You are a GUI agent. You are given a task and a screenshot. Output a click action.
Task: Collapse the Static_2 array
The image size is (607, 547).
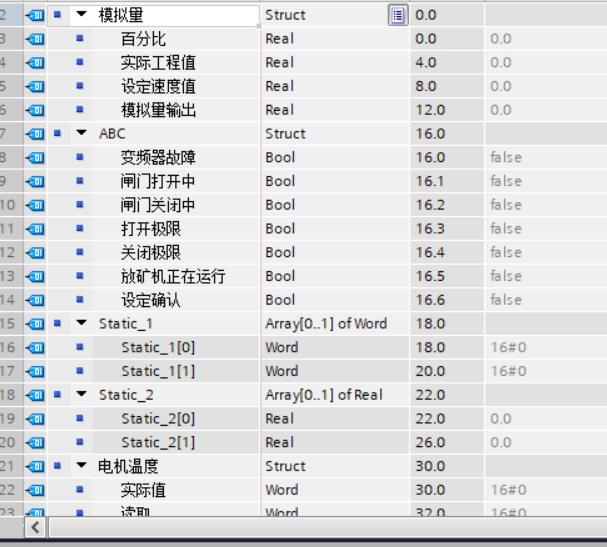[x=81, y=395]
